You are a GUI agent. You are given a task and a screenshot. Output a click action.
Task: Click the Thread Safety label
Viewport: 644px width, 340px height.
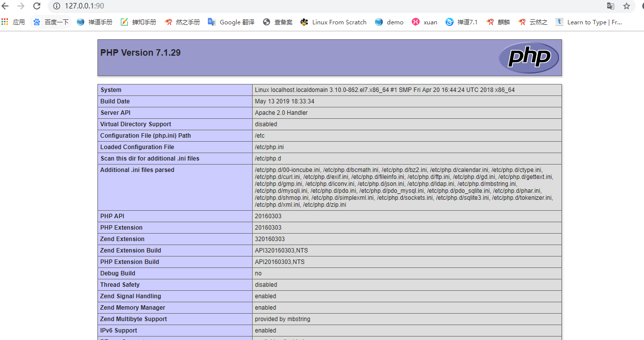pyautogui.click(x=120, y=285)
